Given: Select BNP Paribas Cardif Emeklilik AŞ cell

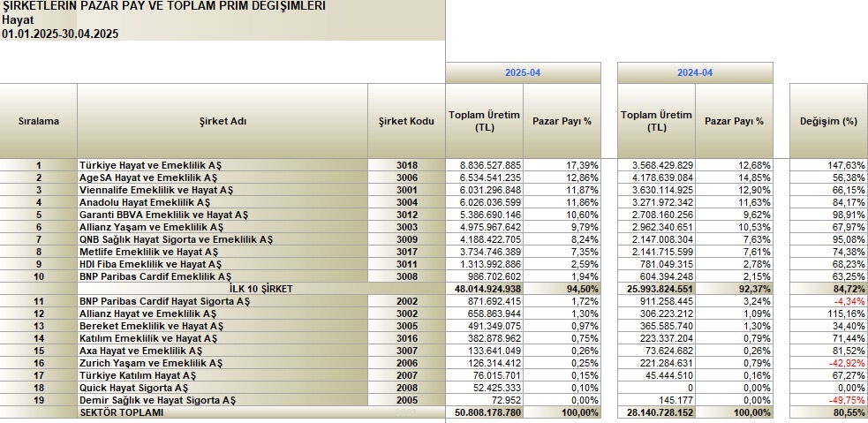Looking at the screenshot, I should coord(223,276).
